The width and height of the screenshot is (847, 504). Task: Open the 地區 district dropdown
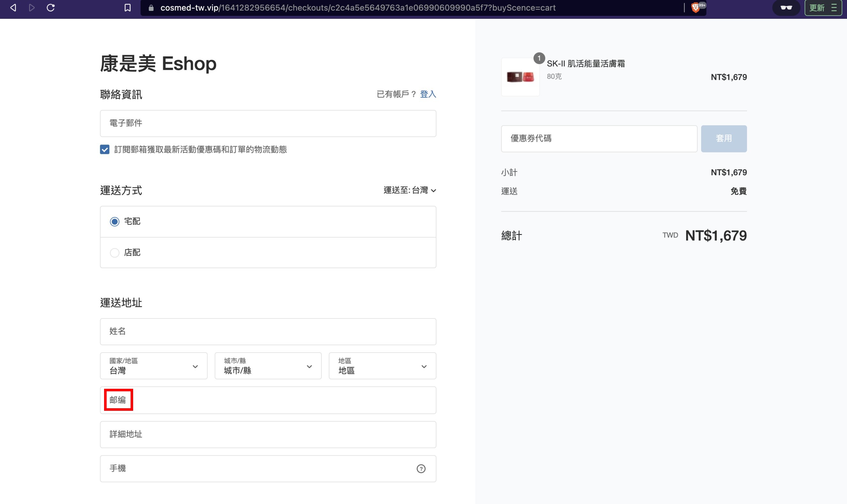click(382, 366)
